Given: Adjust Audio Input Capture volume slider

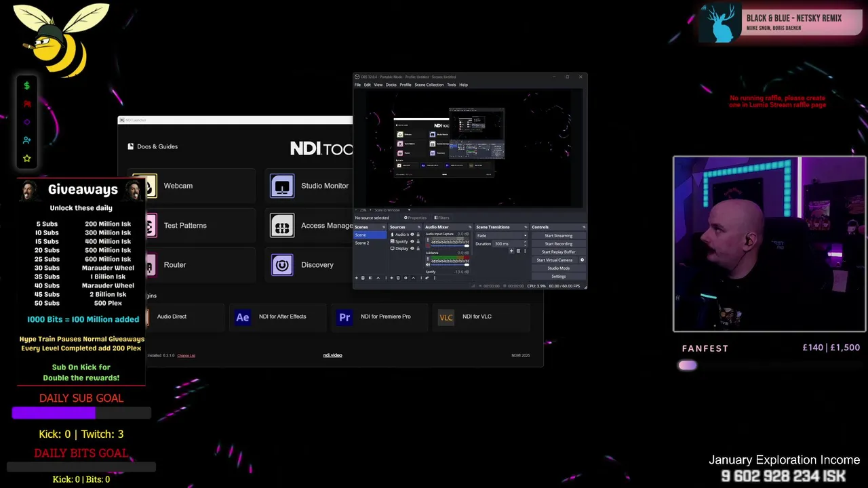Looking at the screenshot, I should [x=450, y=246].
